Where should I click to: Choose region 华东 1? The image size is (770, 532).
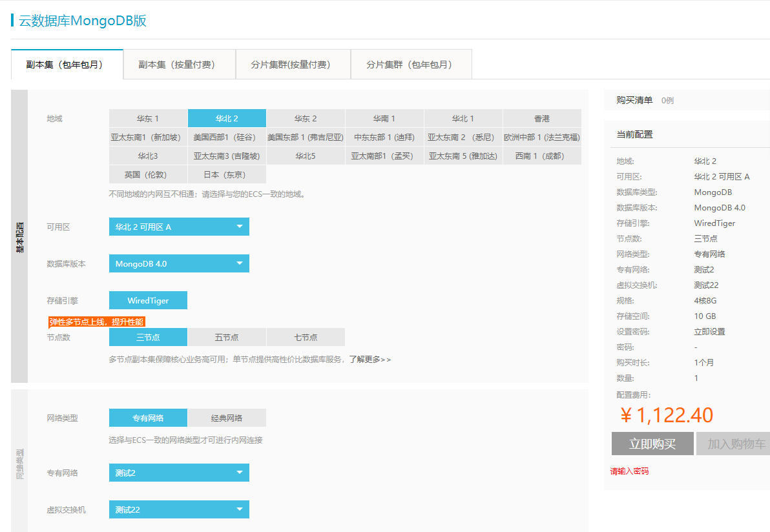pos(148,118)
